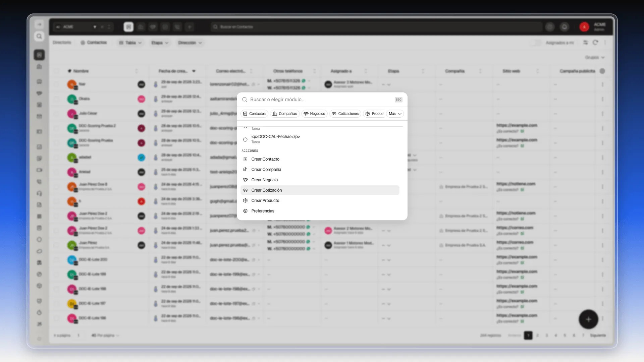Click the ESC key badge
Image resolution: width=644 pixels, height=362 pixels.
tap(398, 100)
